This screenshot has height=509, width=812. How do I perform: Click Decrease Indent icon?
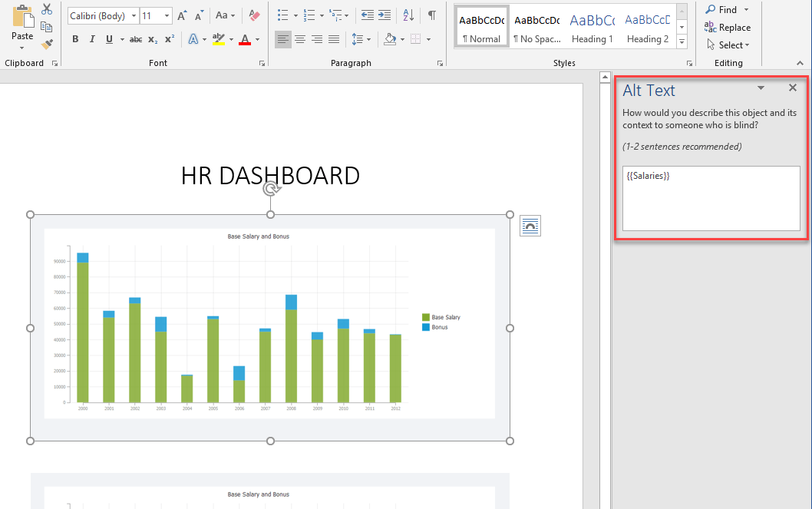[367, 15]
